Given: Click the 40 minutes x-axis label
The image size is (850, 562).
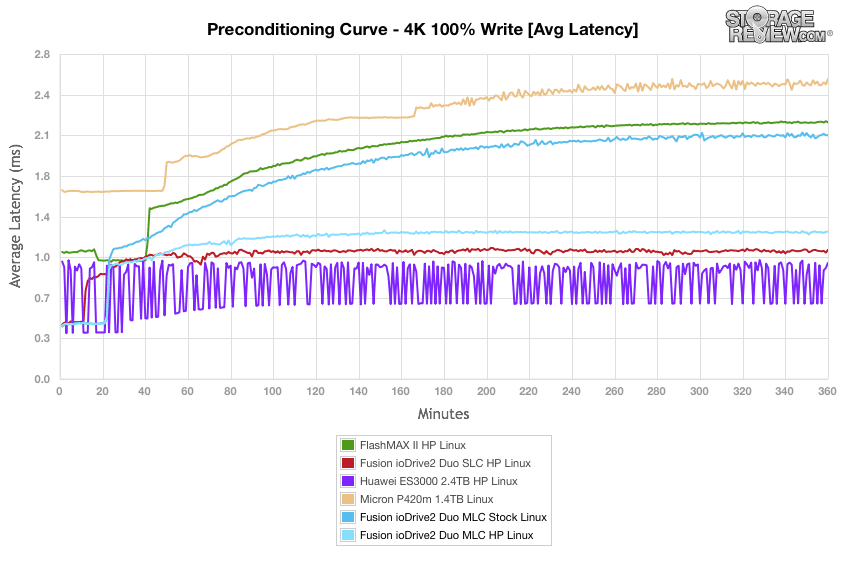Looking at the screenshot, I should click(144, 391).
